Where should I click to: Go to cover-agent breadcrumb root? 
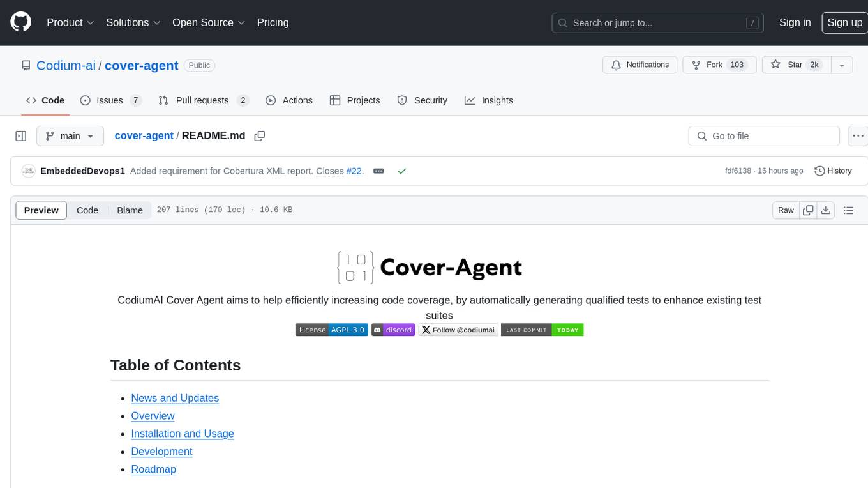[144, 135]
